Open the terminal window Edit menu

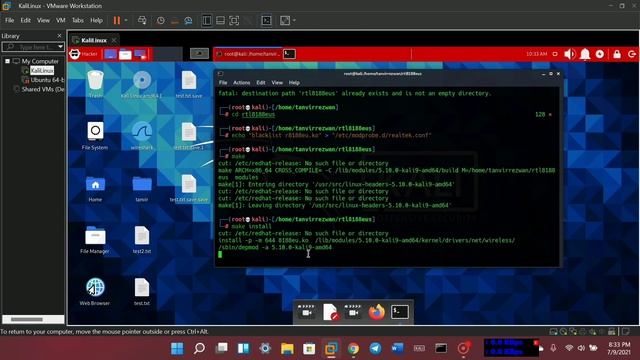coord(261,83)
